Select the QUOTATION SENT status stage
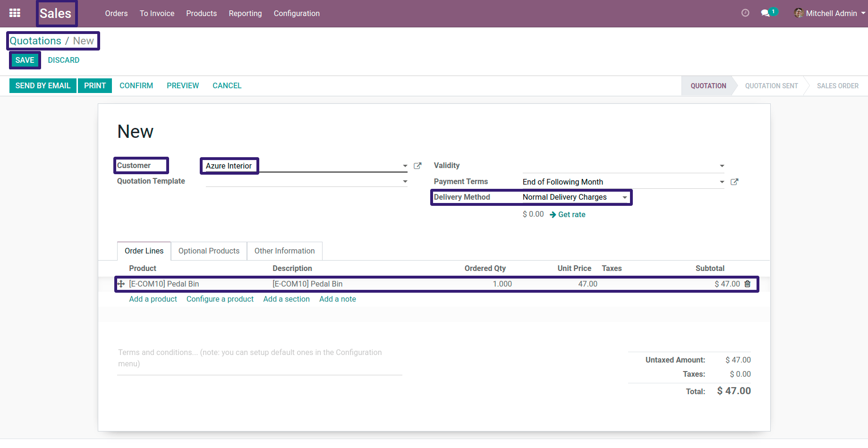The width and height of the screenshot is (868, 448). (771, 85)
